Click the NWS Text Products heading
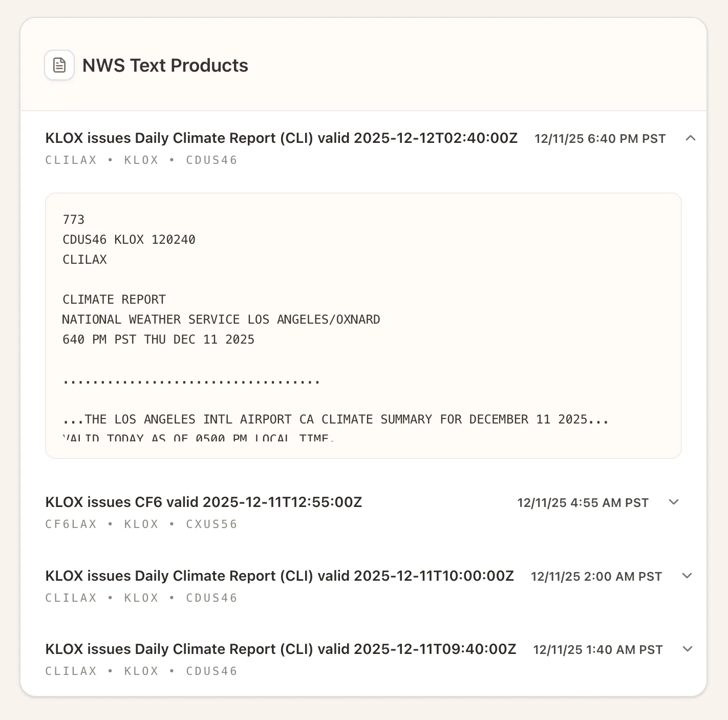728x720 pixels. click(165, 66)
